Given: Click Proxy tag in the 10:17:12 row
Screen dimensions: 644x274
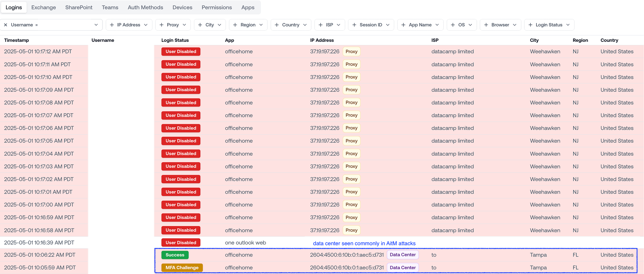Looking at the screenshot, I should pyautogui.click(x=352, y=51).
